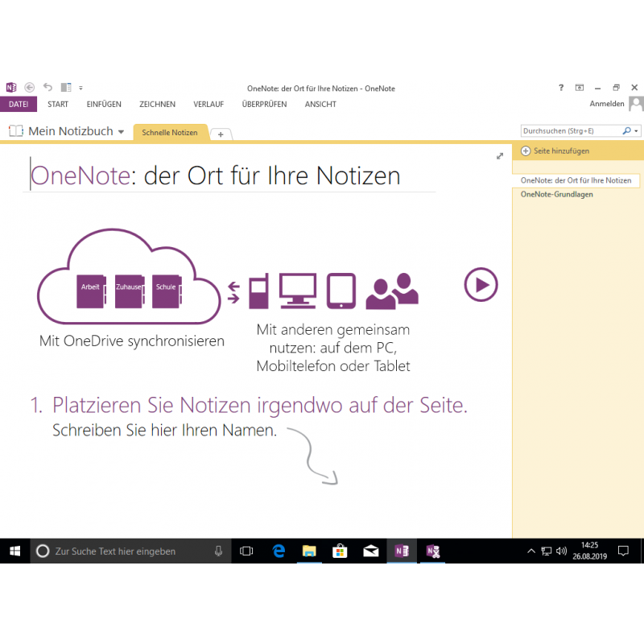Play the intro video button
The width and height of the screenshot is (644, 644).
[481, 284]
